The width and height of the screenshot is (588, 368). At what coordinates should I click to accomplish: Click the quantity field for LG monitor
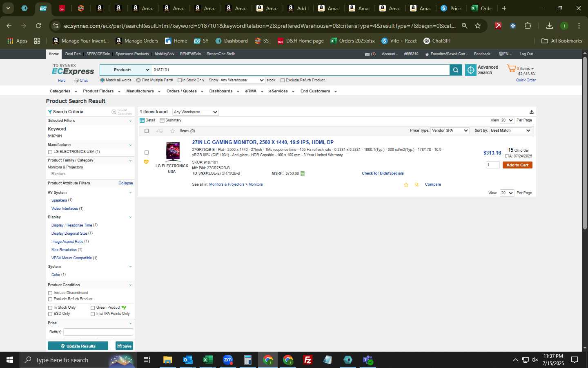click(493, 165)
